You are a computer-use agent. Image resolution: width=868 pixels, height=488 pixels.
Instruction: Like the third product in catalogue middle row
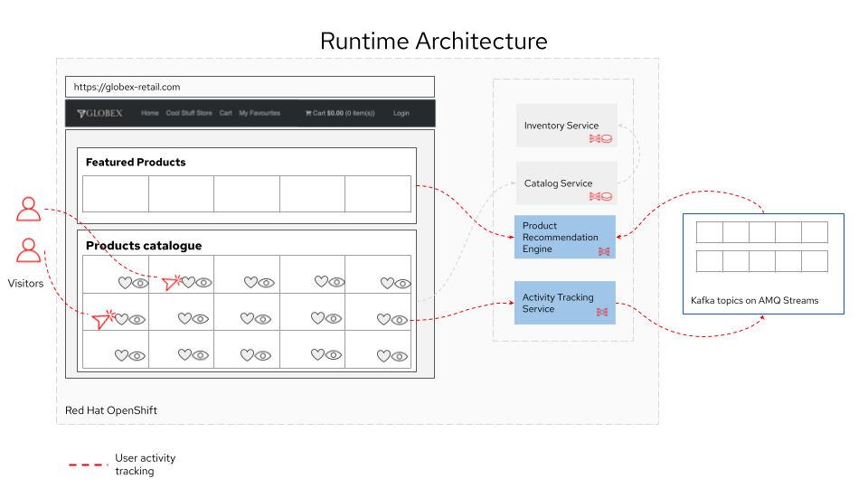[247, 318]
